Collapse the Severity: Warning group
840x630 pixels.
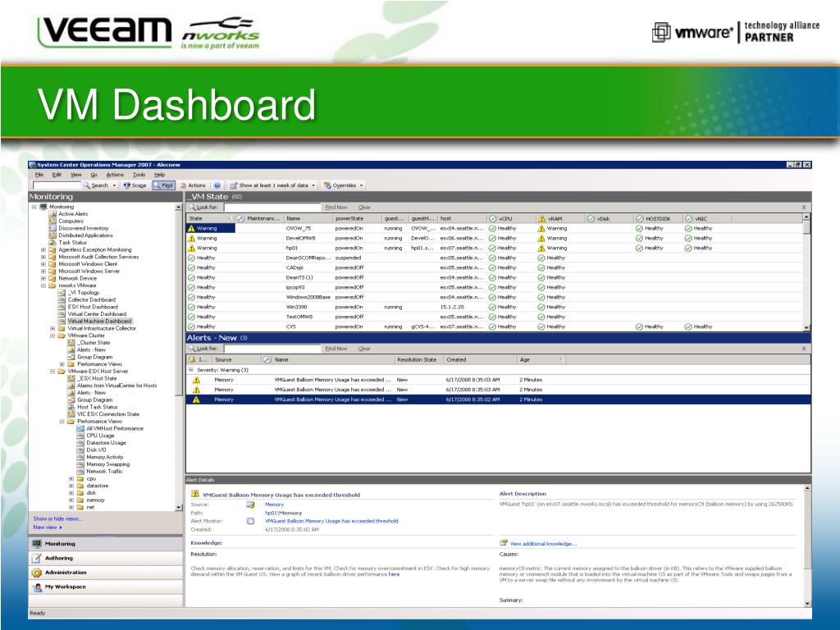190,370
